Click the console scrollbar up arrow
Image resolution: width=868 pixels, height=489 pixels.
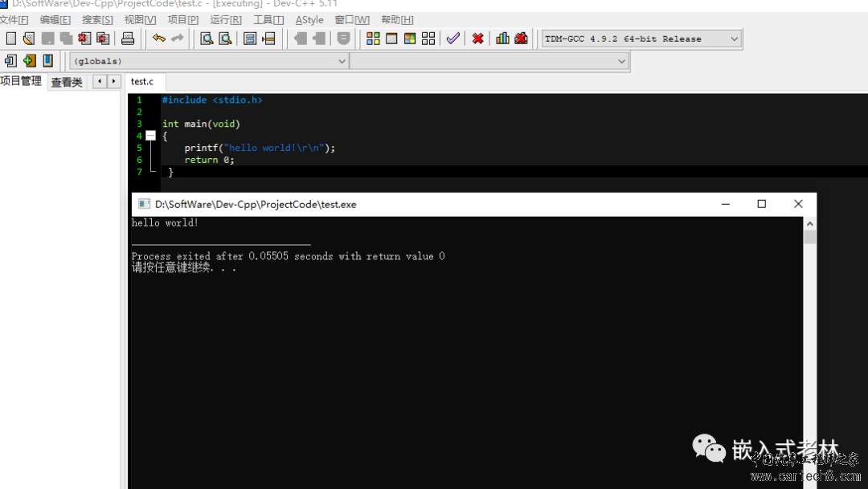pyautogui.click(x=810, y=223)
